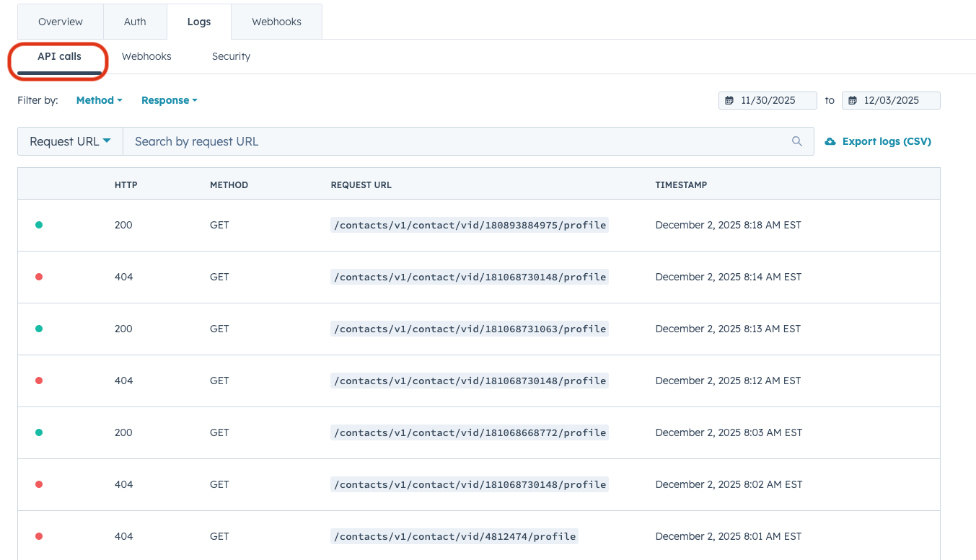Screen dimensions: 976x560
Task: Click red status dot for 8:14 AM request
Action: 39,277
